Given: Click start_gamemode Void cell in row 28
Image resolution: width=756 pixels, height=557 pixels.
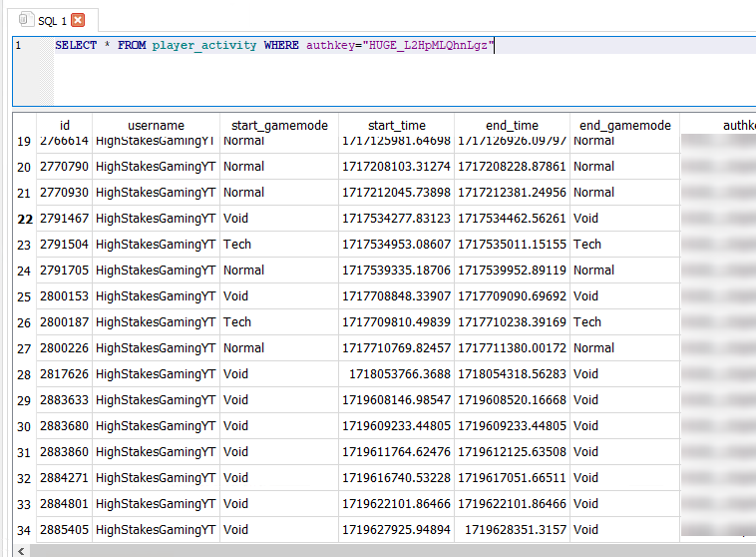Looking at the screenshot, I should coord(279,374).
